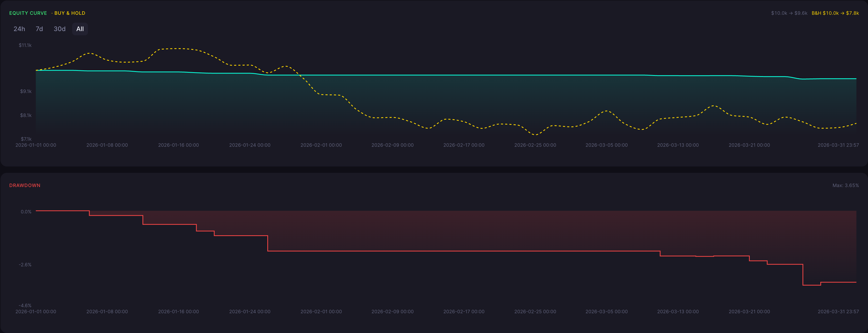Screen dimensions: 868x333
Task: Click drawdown chart date 2026-03-31 23:57
Action: pyautogui.click(x=838, y=311)
